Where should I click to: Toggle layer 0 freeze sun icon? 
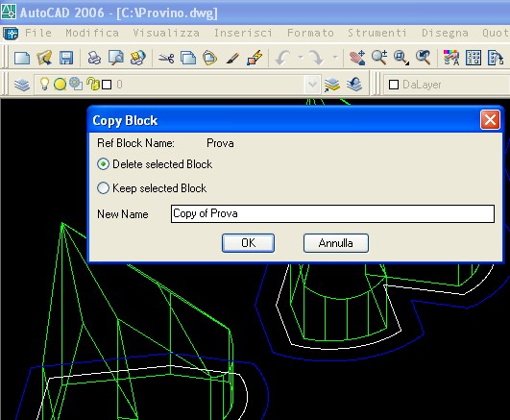click(60, 85)
